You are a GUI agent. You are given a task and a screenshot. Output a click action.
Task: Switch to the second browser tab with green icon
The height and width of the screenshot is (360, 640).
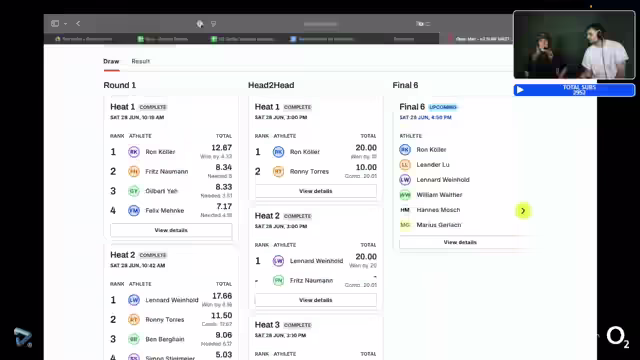[163, 39]
